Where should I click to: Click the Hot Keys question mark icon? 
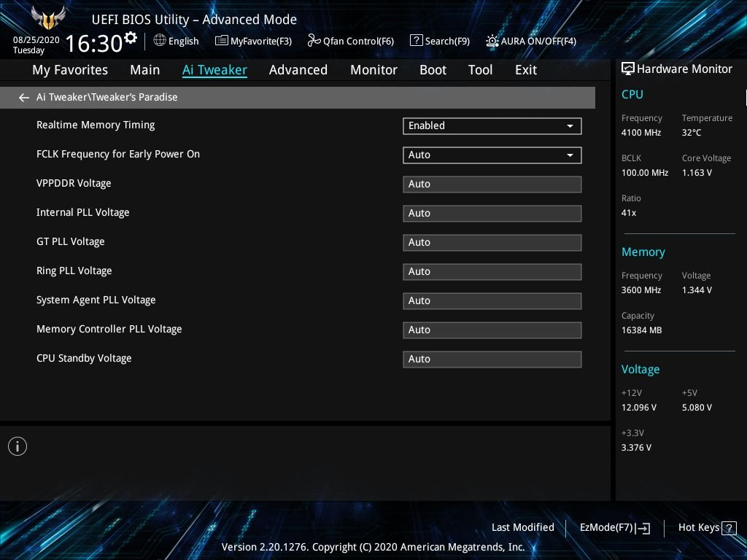point(729,528)
